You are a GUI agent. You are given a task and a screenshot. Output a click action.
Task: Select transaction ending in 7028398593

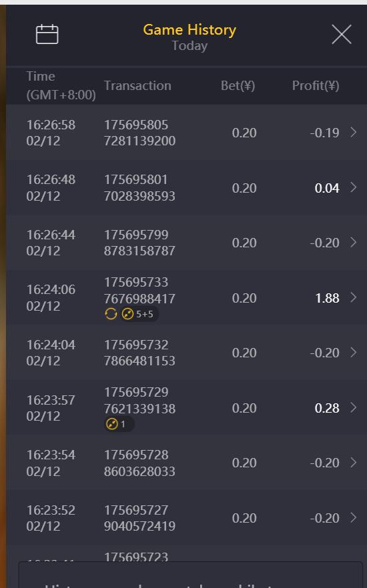[139, 187]
